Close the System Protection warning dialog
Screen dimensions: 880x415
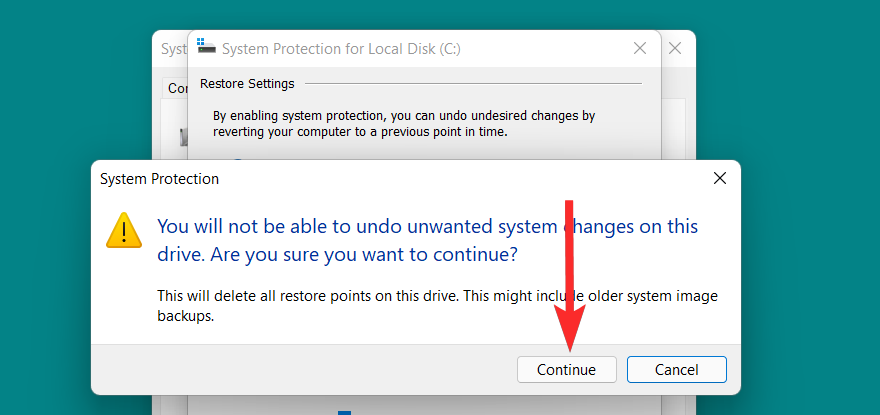[719, 178]
